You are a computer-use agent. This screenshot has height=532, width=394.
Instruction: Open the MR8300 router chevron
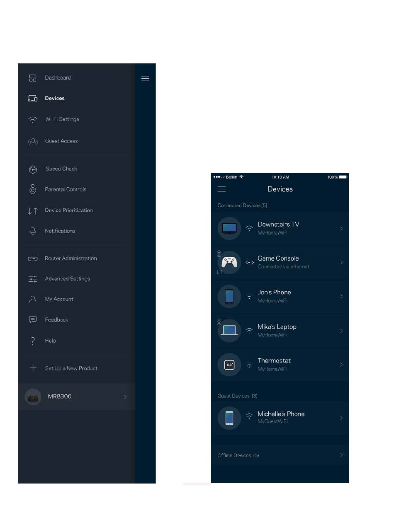[x=125, y=397]
